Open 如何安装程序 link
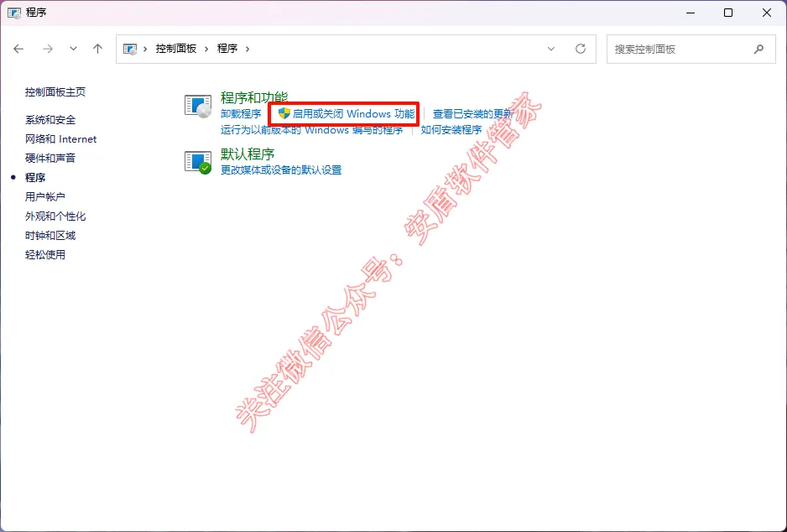This screenshot has height=532, width=787. click(x=451, y=130)
